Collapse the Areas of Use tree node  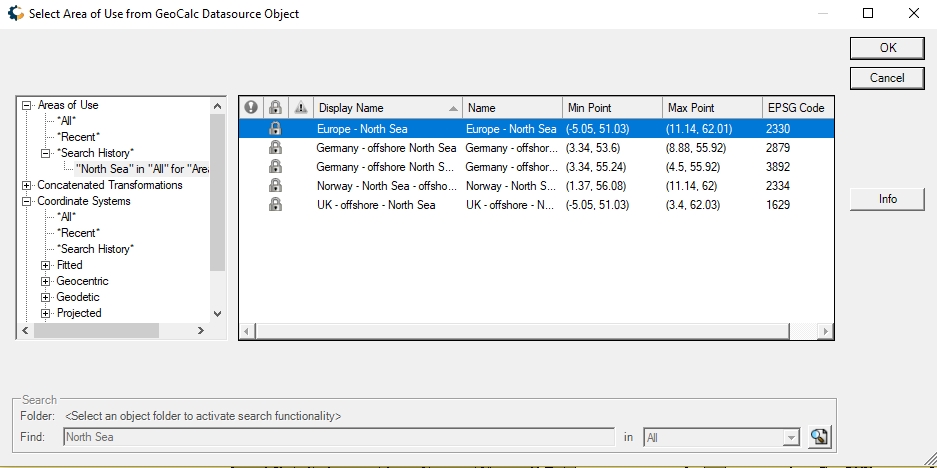26,105
